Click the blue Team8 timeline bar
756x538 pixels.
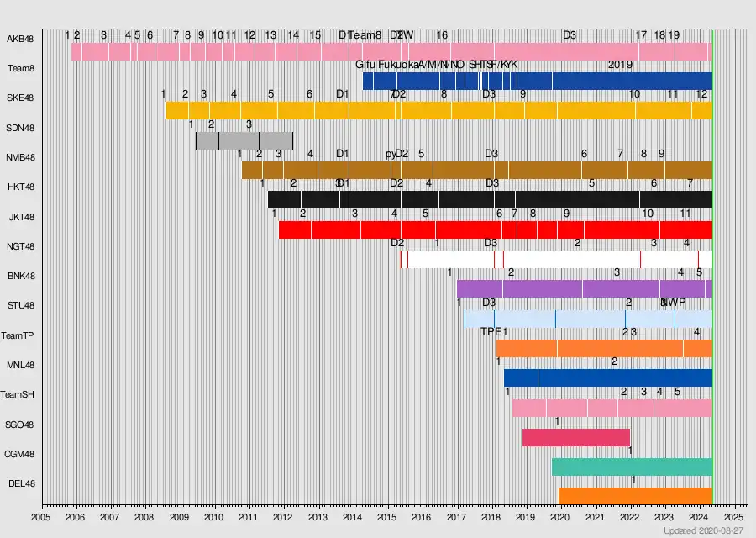pyautogui.click(x=538, y=81)
